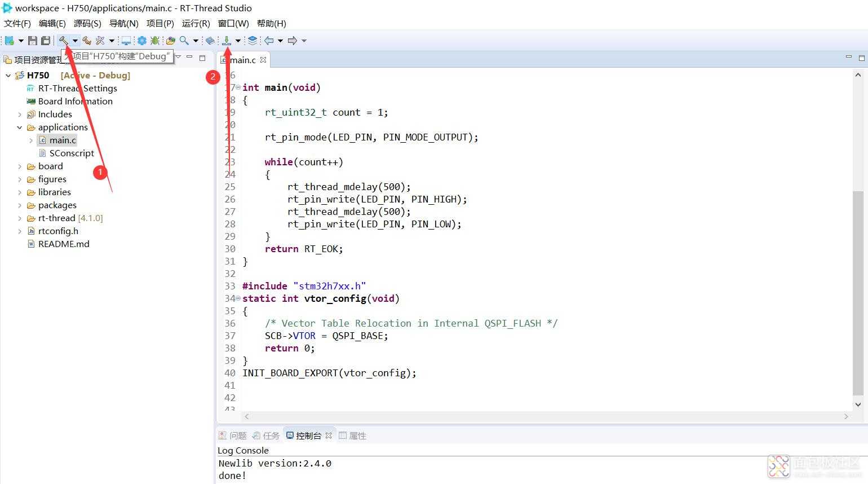Click the editor scroll-down arrow
This screenshot has height=484, width=868.
858,404
